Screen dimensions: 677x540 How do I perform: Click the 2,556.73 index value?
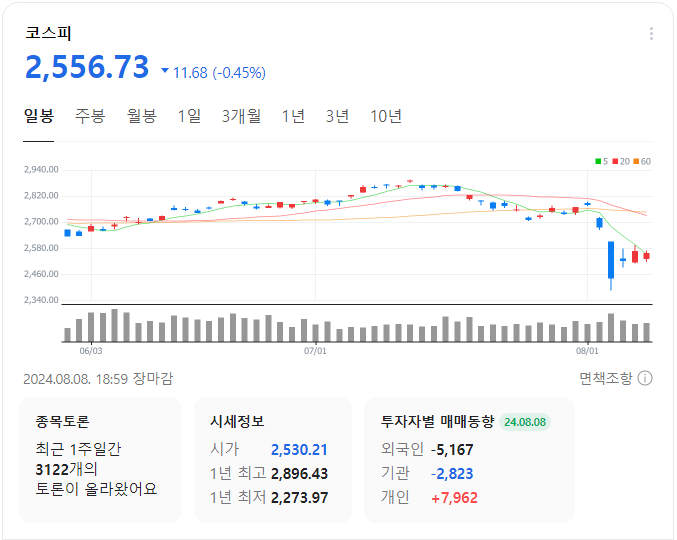(x=87, y=67)
